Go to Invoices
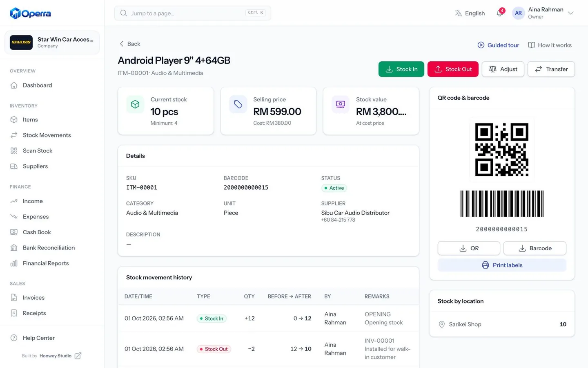Viewport: 588px width, 368px height. tap(52, 298)
